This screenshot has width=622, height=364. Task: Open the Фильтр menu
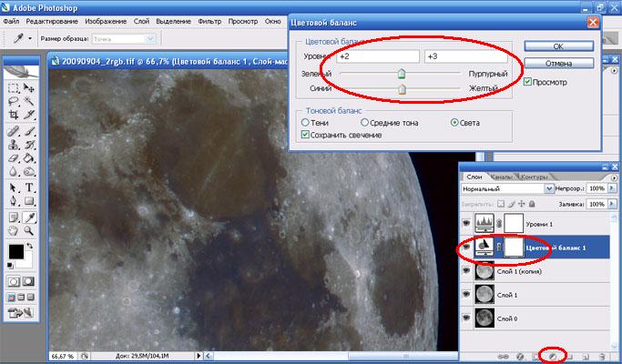click(209, 22)
